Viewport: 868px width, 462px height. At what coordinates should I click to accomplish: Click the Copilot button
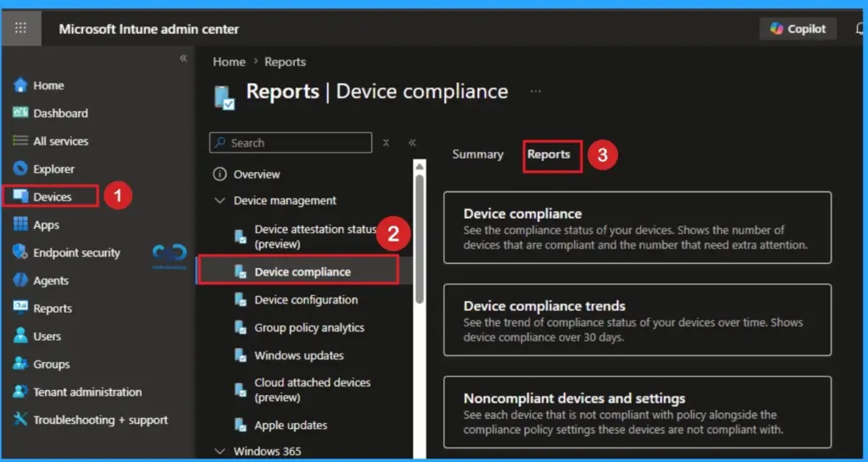798,29
